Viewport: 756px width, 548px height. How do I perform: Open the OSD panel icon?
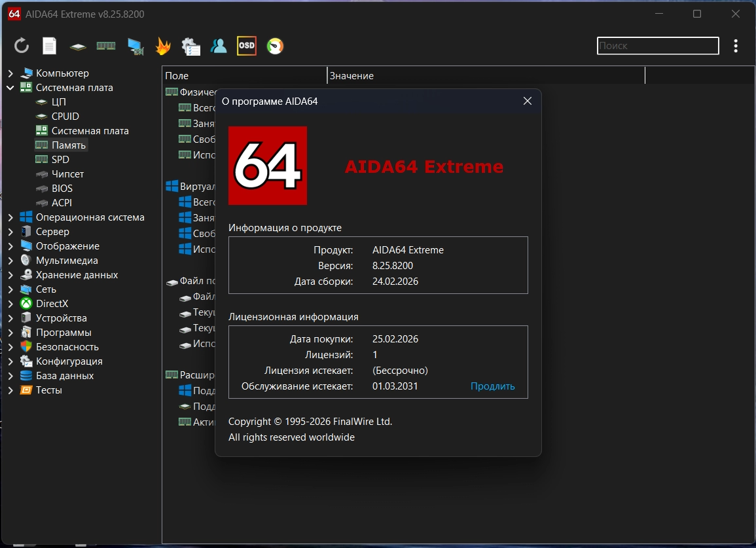(x=247, y=46)
